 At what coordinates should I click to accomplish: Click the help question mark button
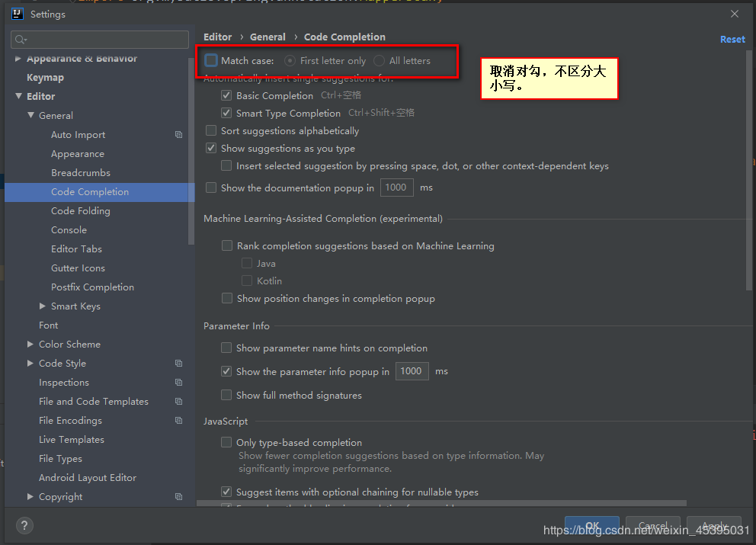pos(24,525)
